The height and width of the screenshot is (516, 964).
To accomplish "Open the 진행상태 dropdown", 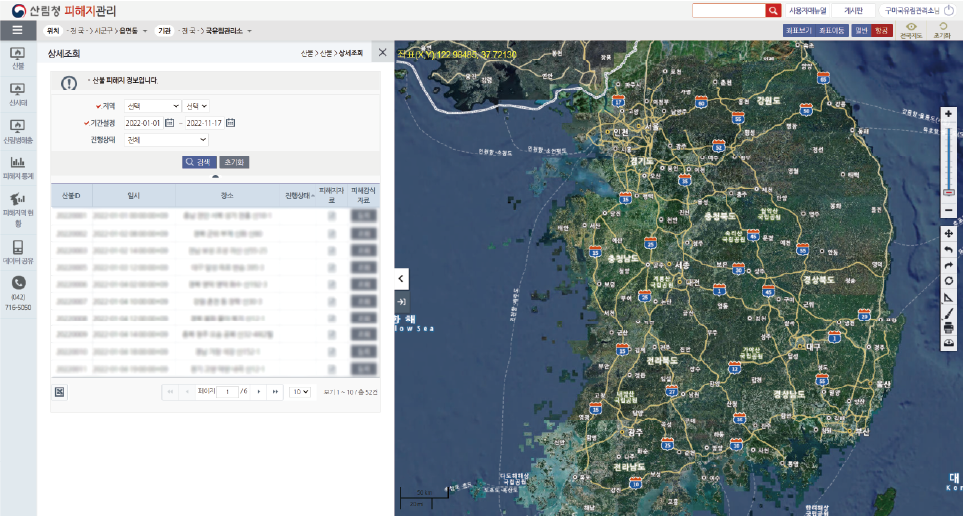I will (166, 140).
